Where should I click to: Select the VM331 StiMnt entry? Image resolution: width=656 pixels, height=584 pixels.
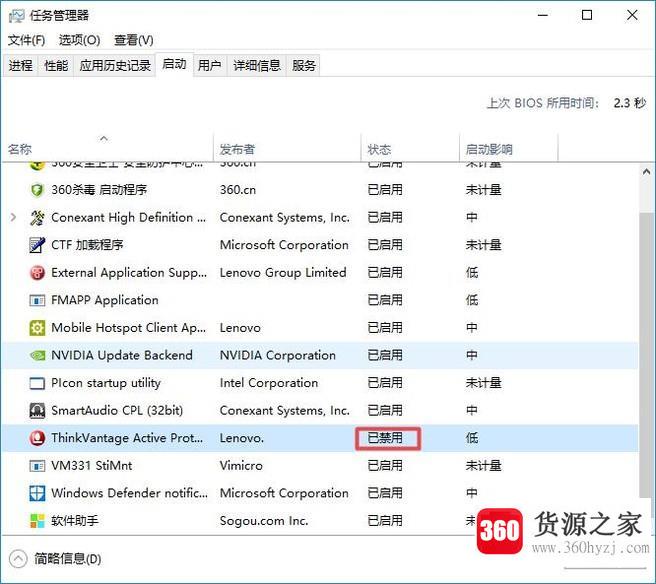tap(92, 466)
